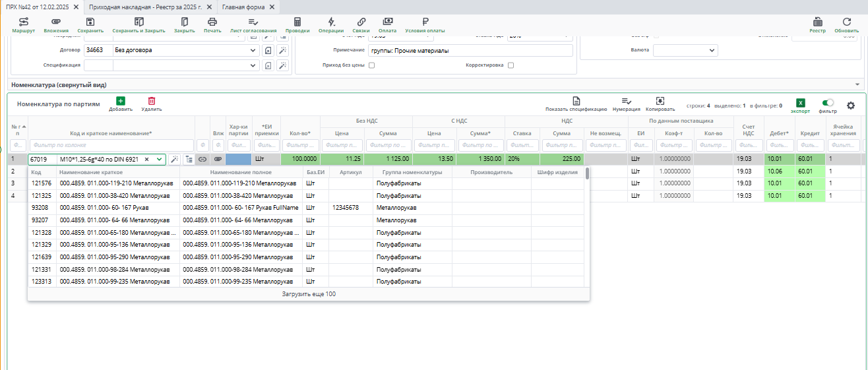
Task: Click Загрузить еще 100 link
Action: [309, 294]
